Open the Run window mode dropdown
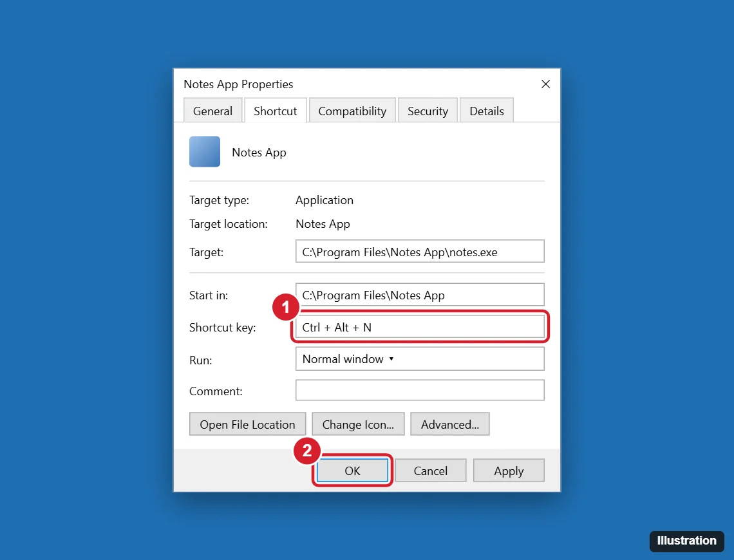734x560 pixels. click(420, 359)
